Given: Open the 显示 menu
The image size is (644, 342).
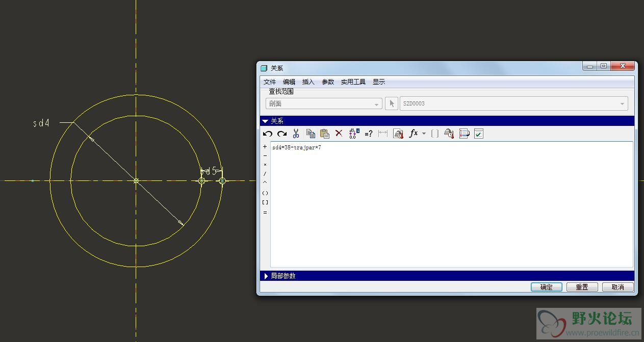Looking at the screenshot, I should coord(379,82).
